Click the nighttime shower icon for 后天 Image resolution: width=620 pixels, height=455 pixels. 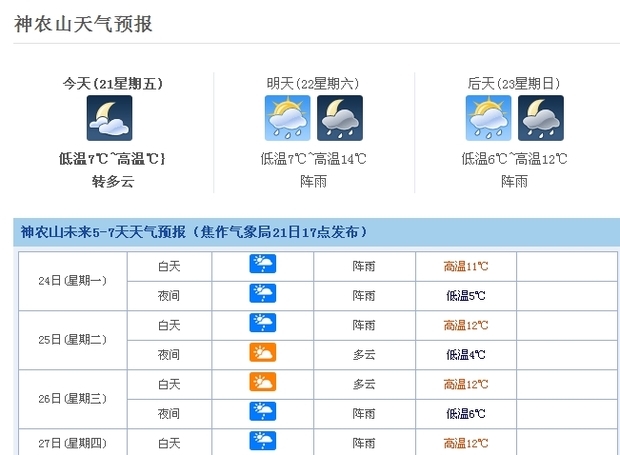click(x=541, y=118)
